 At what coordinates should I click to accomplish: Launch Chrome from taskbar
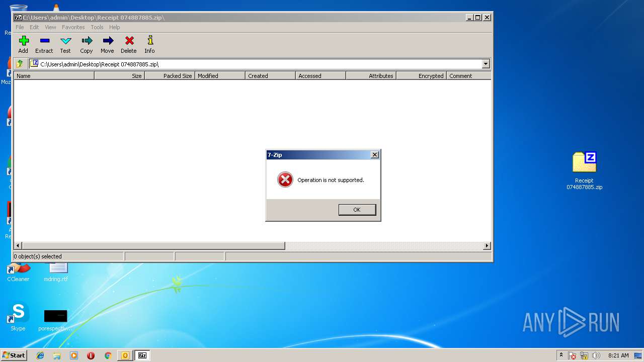[x=108, y=355]
